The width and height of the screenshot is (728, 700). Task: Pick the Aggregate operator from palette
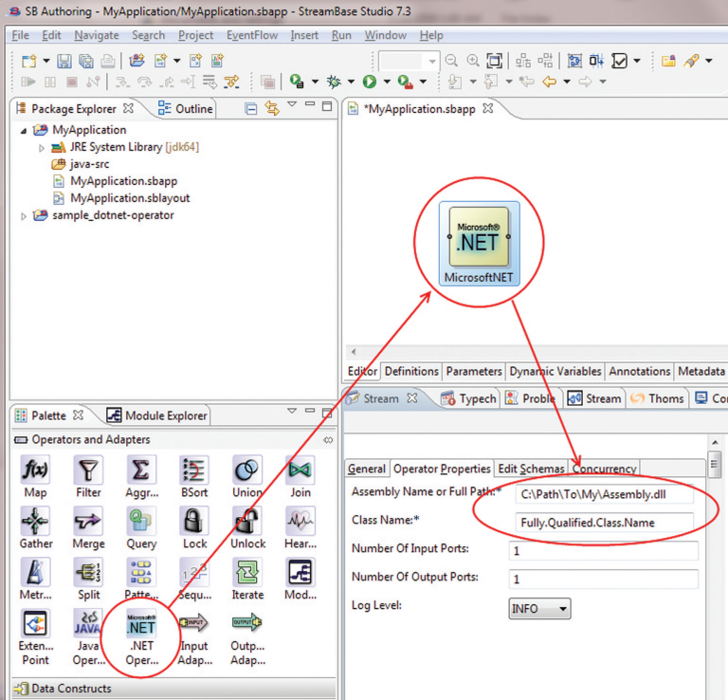pos(141,471)
